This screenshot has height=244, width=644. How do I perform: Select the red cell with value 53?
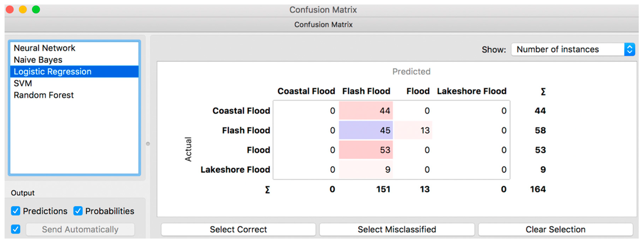pos(366,150)
